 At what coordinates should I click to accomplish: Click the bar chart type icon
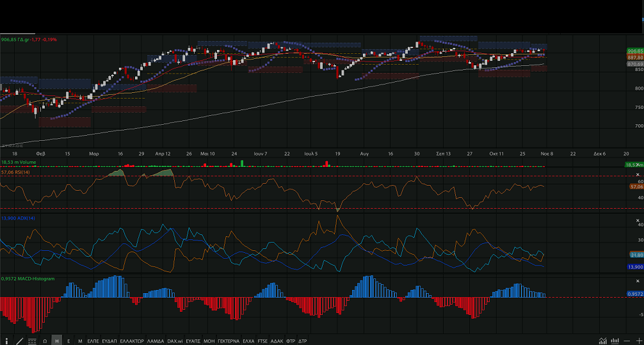click(615, 341)
